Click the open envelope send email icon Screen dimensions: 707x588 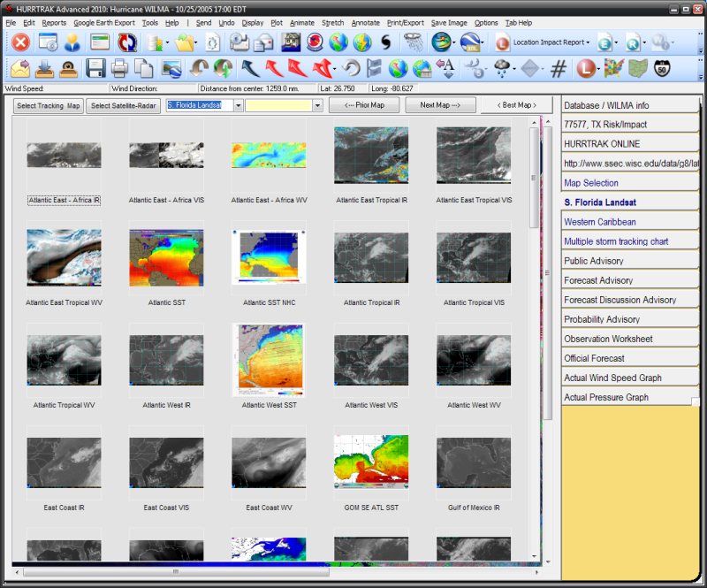[x=20, y=69]
